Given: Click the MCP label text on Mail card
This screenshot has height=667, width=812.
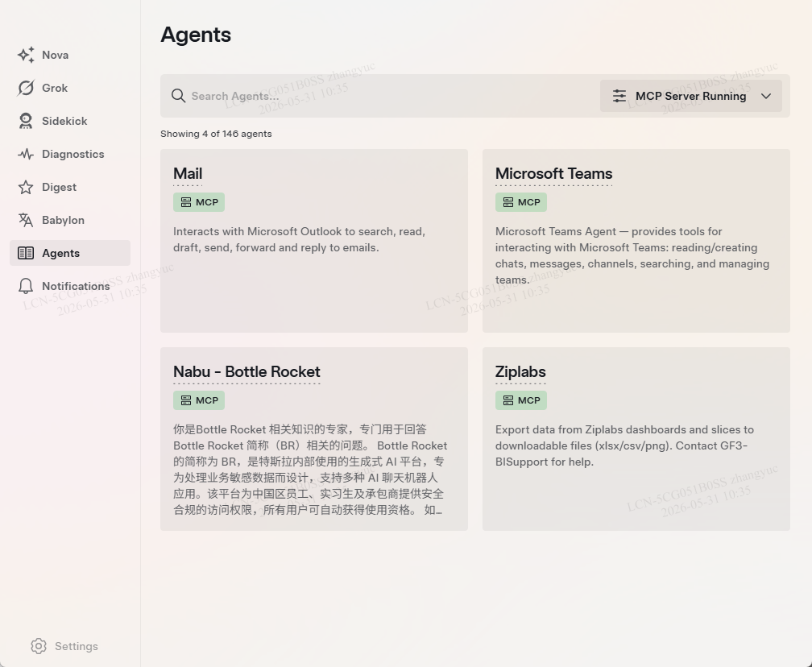Looking at the screenshot, I should [x=207, y=202].
